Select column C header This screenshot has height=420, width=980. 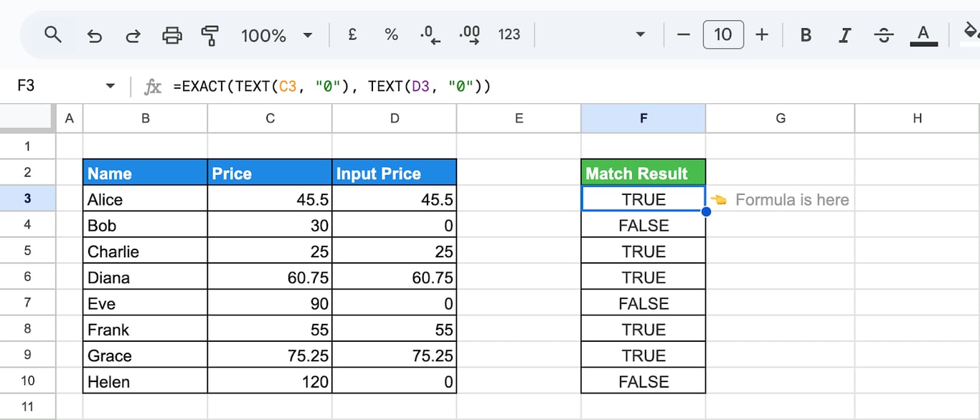[x=270, y=118]
